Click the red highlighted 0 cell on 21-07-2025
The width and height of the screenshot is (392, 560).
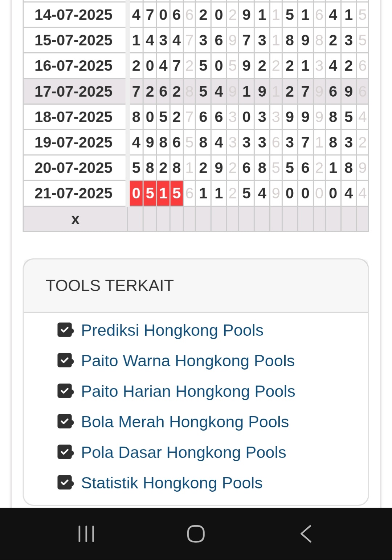(x=136, y=193)
